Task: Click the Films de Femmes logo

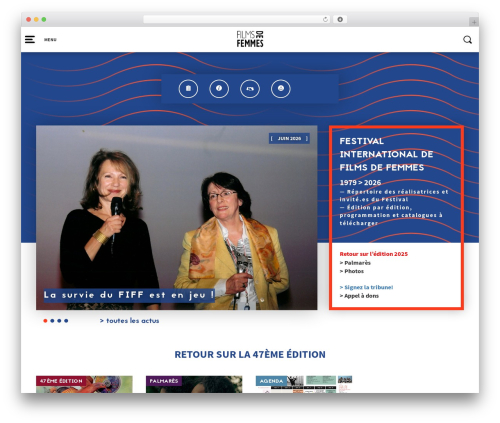Action: pyautogui.click(x=250, y=39)
